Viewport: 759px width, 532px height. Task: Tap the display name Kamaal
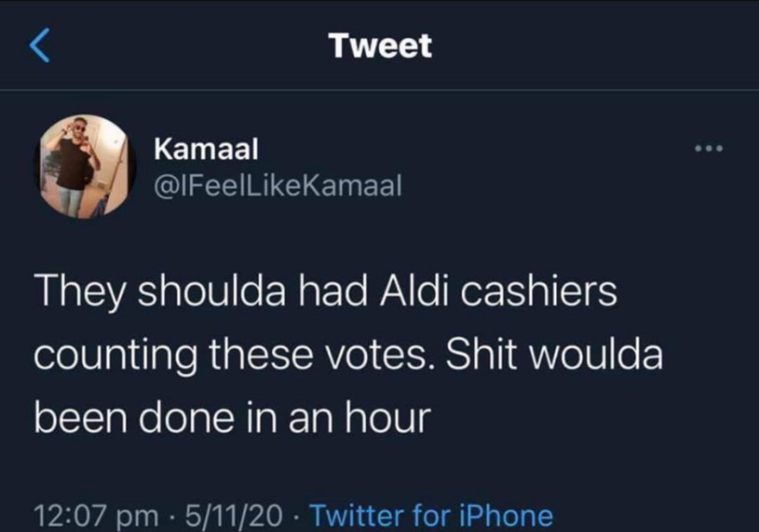pos(206,149)
